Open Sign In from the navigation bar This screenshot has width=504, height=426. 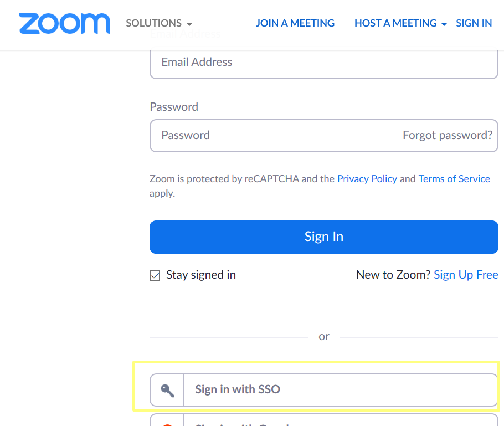(x=474, y=23)
